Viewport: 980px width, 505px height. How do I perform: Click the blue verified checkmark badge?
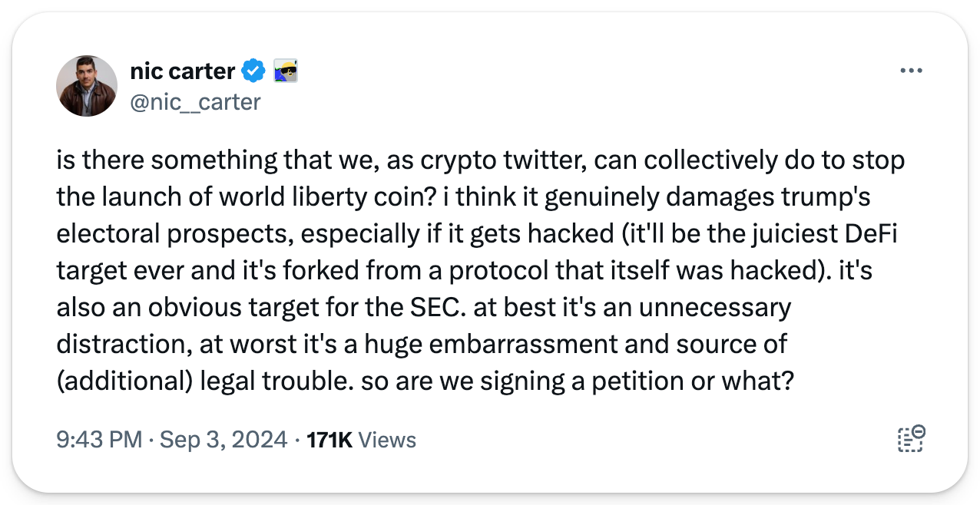pyautogui.click(x=253, y=71)
